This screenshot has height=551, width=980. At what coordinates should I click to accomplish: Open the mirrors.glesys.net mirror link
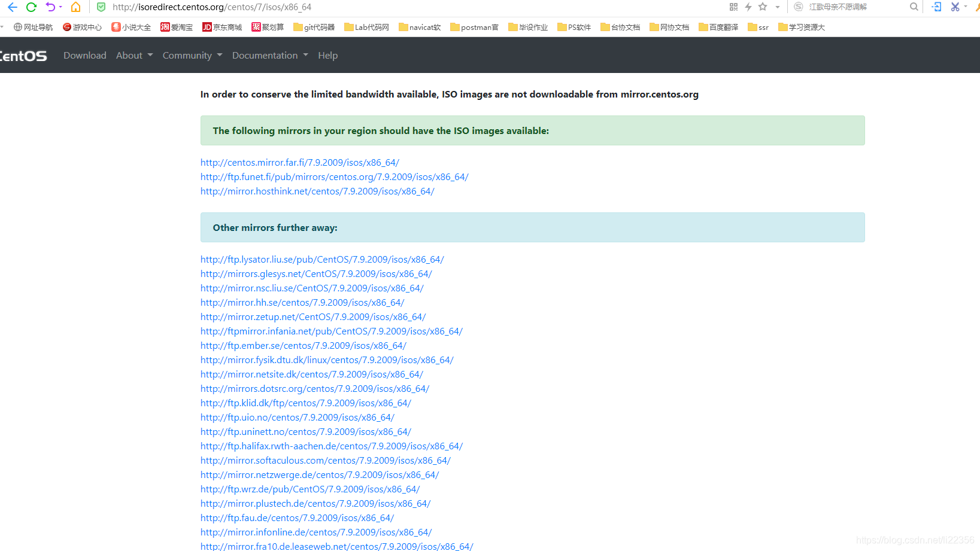click(316, 274)
